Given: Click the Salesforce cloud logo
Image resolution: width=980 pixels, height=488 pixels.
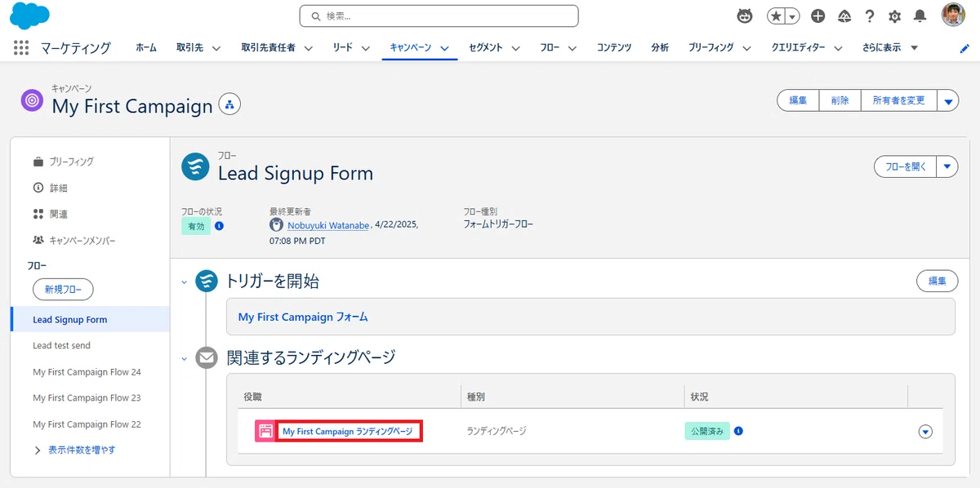Looking at the screenshot, I should (29, 16).
